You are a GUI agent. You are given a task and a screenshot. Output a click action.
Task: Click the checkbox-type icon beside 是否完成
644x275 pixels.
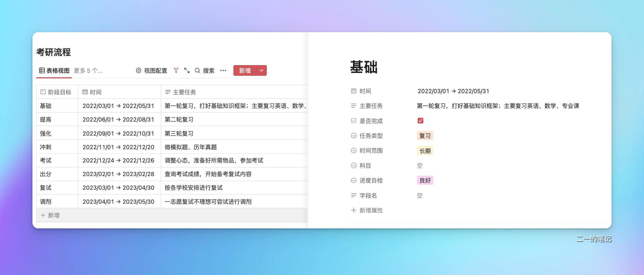353,121
